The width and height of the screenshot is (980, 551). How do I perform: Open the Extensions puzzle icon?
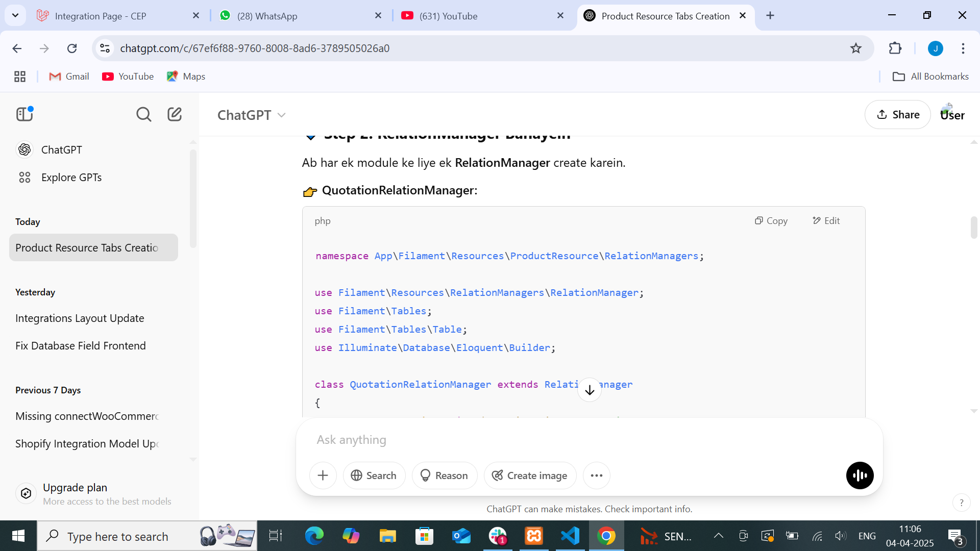895,48
